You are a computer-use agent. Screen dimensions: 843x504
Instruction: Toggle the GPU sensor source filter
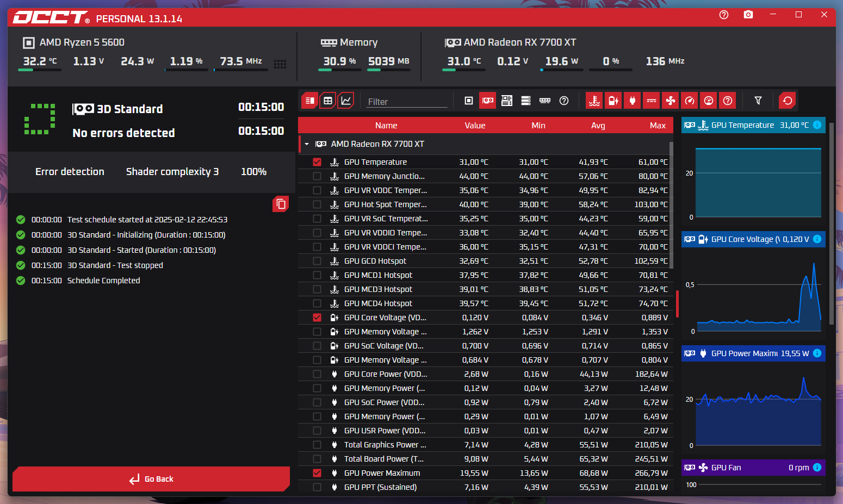click(488, 101)
